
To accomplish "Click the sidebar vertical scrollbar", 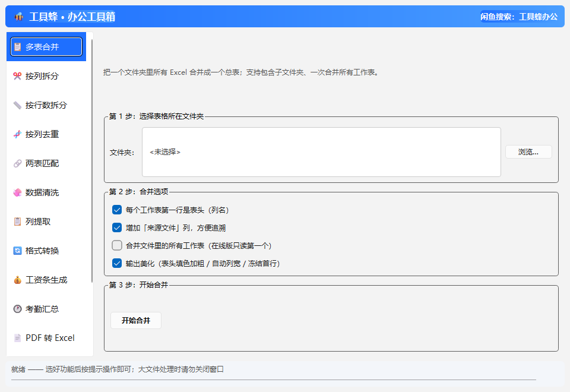I will [x=92, y=160].
